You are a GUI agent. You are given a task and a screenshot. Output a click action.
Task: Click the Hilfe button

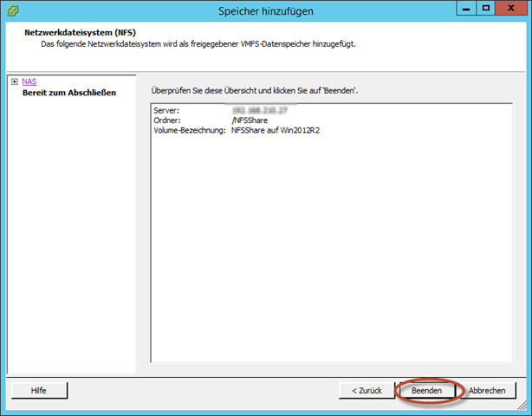39,391
